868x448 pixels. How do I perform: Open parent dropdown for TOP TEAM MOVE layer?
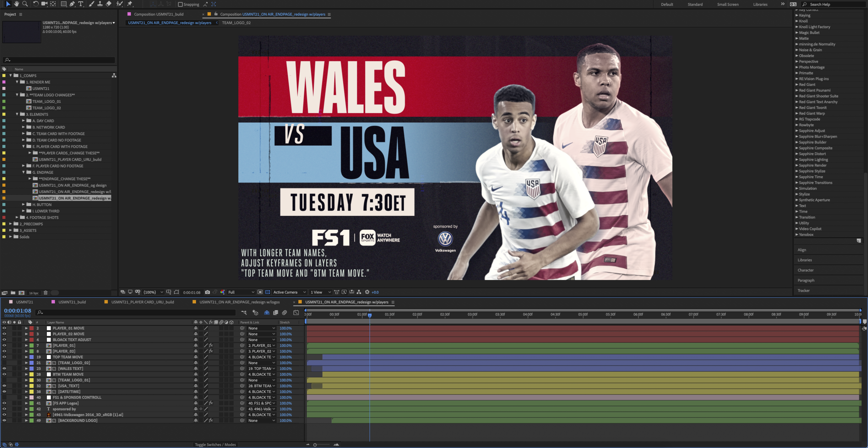(x=261, y=357)
